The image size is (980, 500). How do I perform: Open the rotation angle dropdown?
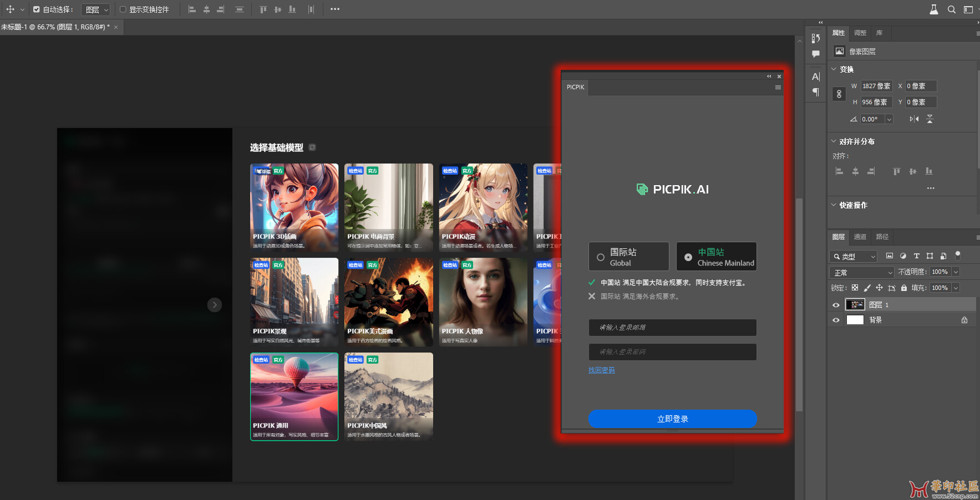pos(889,119)
